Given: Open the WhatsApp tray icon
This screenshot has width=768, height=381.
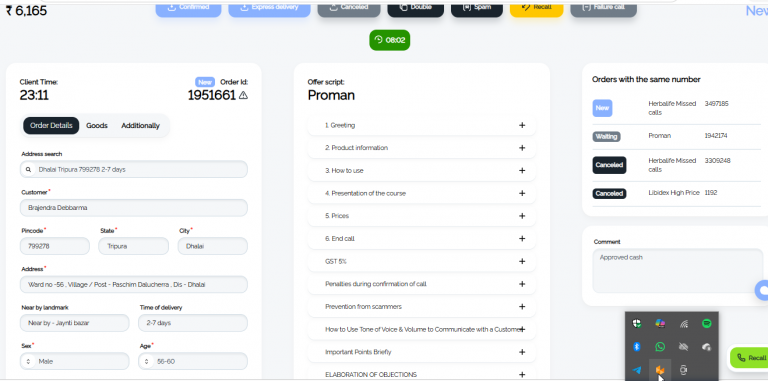Looking at the screenshot, I should [660, 347].
